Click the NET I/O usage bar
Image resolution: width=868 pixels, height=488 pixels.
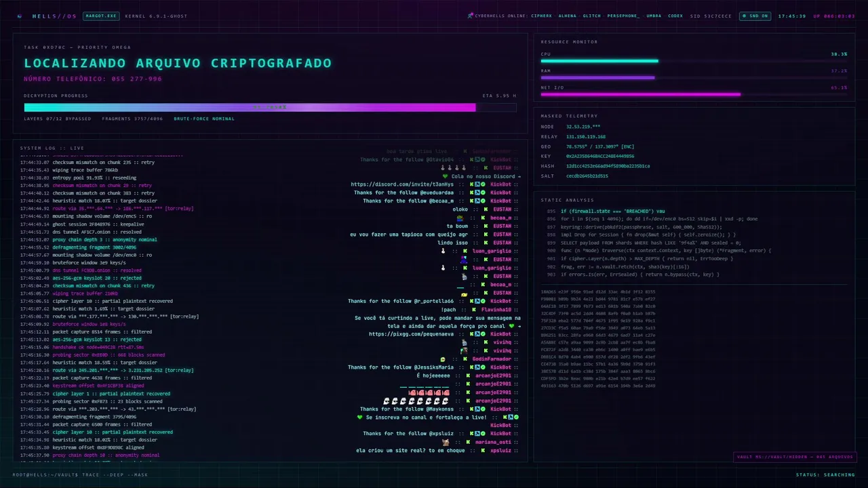point(694,94)
